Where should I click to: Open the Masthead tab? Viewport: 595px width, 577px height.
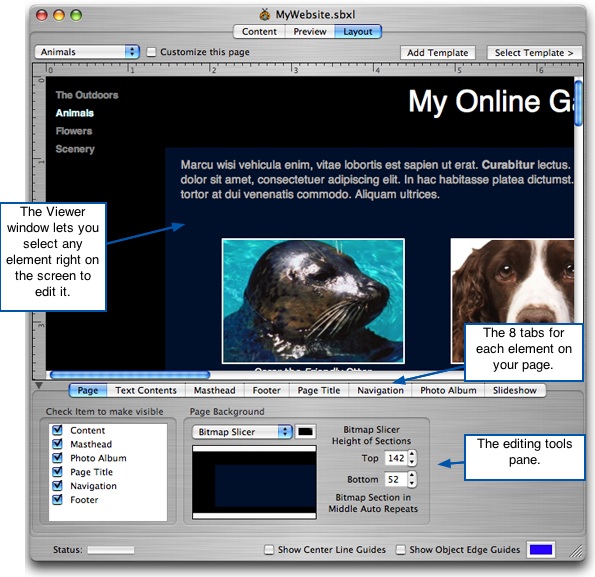tap(214, 390)
